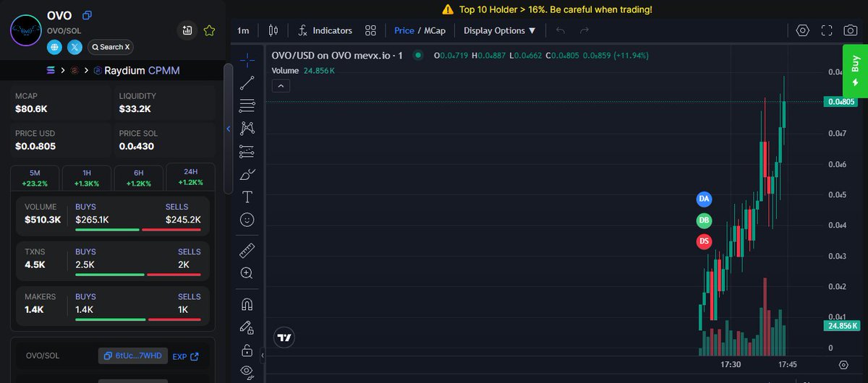Collapse the volume indicator legend arrow

tap(281, 85)
